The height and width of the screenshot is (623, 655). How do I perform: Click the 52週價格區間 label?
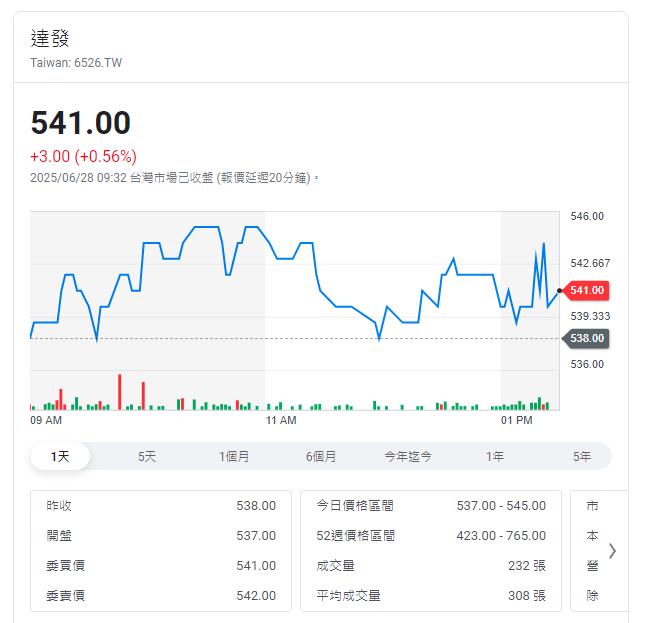click(x=355, y=536)
